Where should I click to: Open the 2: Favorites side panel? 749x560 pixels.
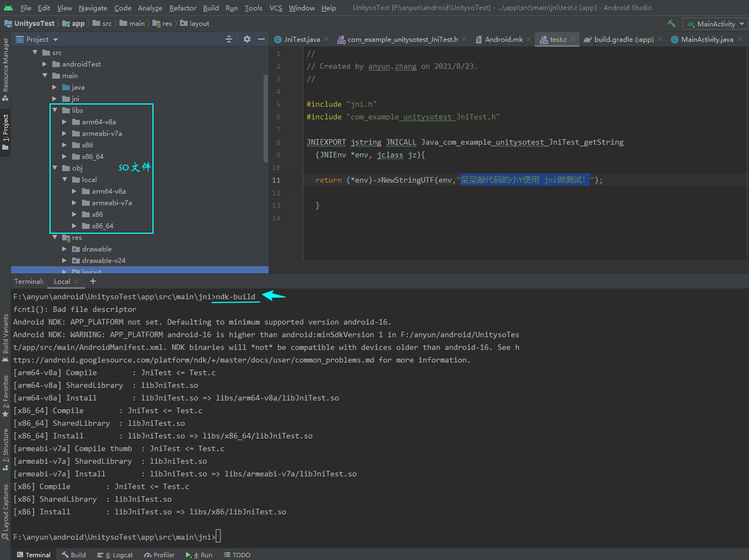(x=6, y=396)
